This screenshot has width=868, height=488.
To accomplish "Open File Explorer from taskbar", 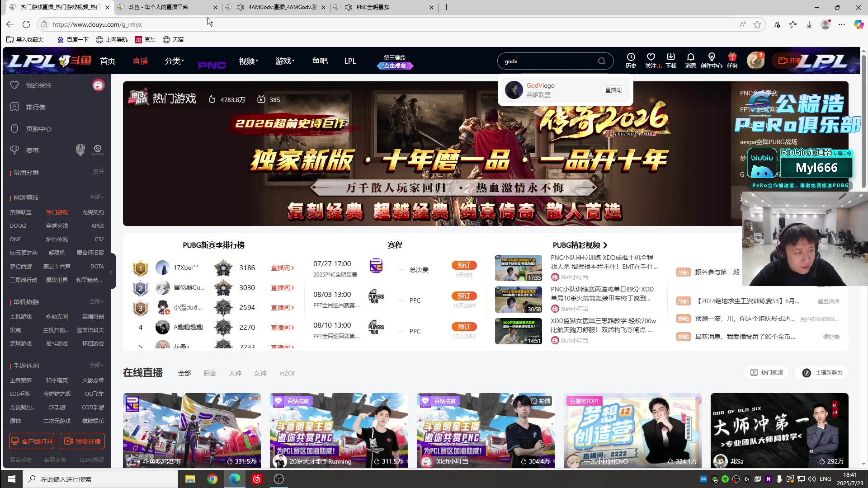I will coord(190,479).
